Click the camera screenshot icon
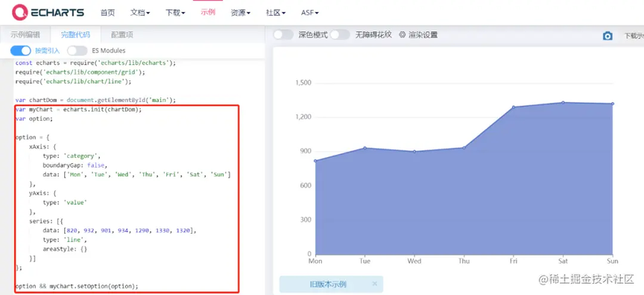The width and height of the screenshot is (644, 295). click(607, 36)
